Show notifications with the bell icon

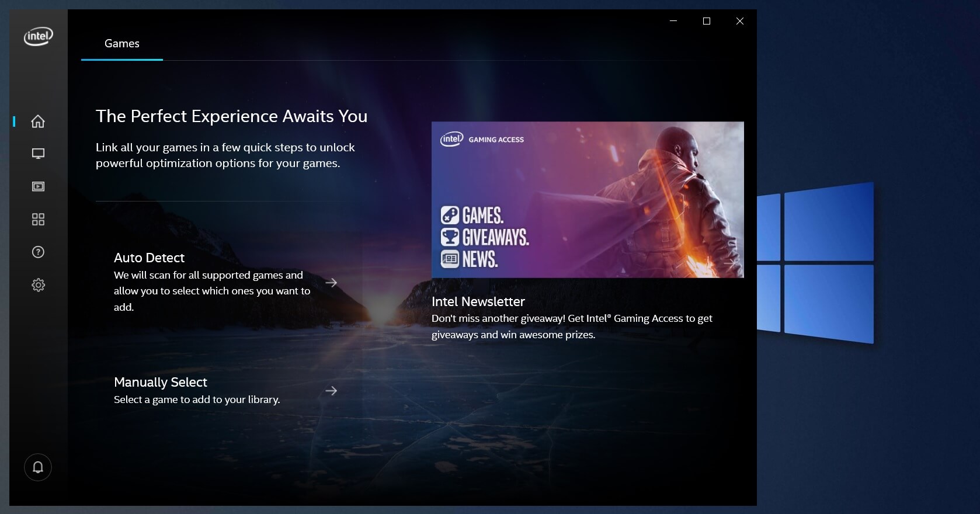click(x=38, y=467)
